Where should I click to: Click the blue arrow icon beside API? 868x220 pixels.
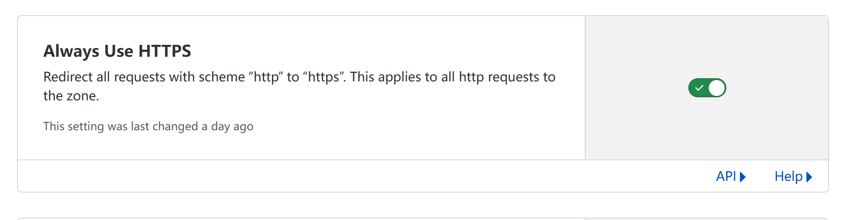(743, 177)
